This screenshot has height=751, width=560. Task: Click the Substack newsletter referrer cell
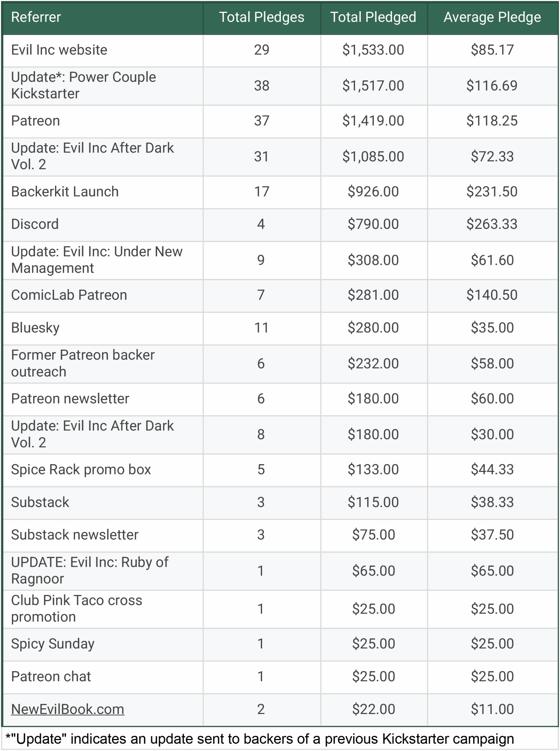pyautogui.click(x=74, y=535)
